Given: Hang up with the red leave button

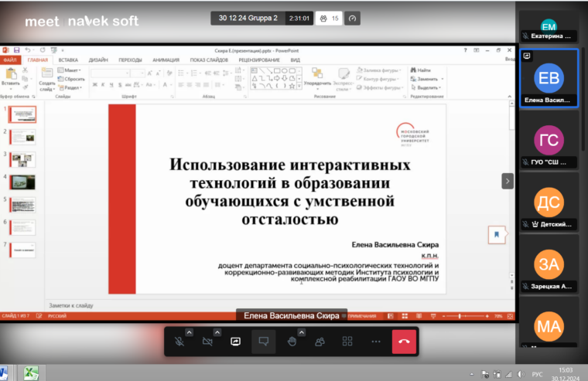Looking at the screenshot, I should click(x=404, y=341).
